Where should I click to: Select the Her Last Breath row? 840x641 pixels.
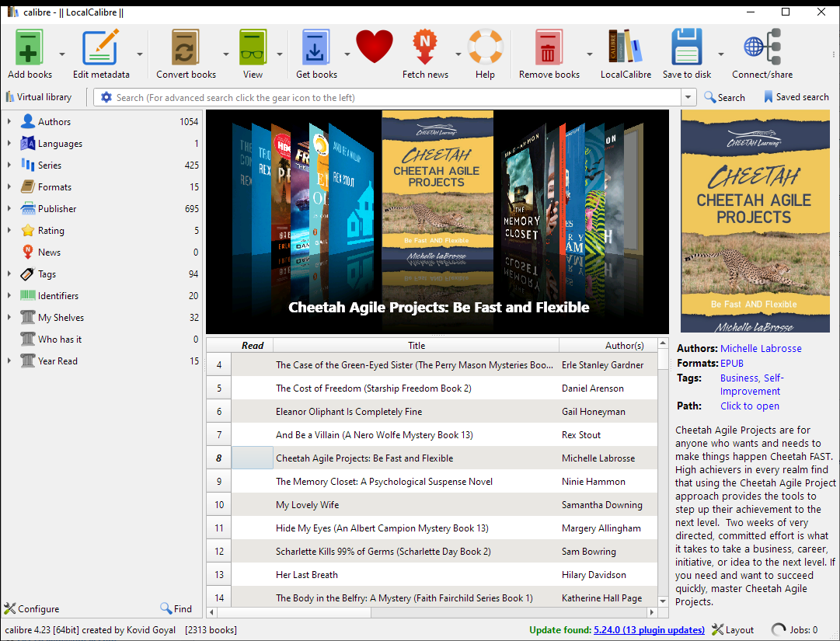(432, 575)
